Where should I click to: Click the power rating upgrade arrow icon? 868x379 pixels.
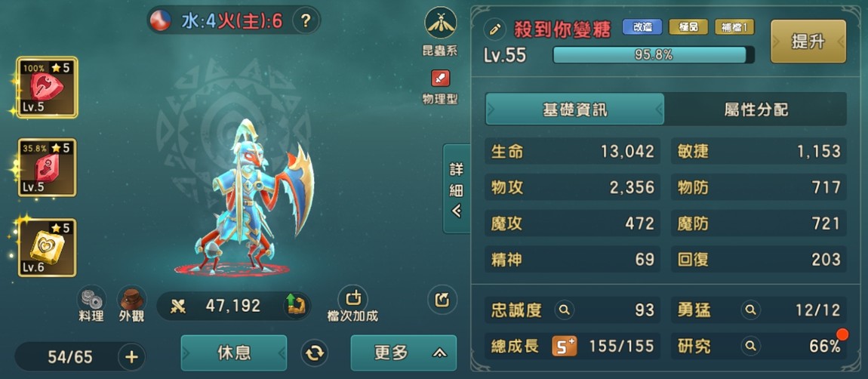point(296,305)
